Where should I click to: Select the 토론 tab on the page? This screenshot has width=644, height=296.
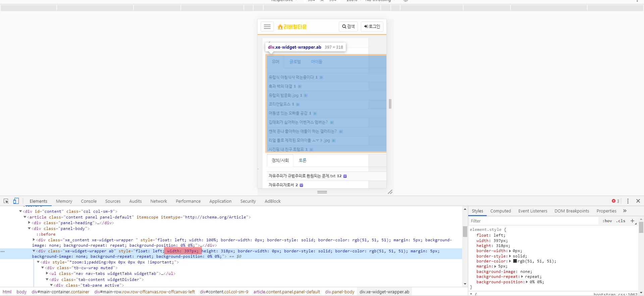303,160
